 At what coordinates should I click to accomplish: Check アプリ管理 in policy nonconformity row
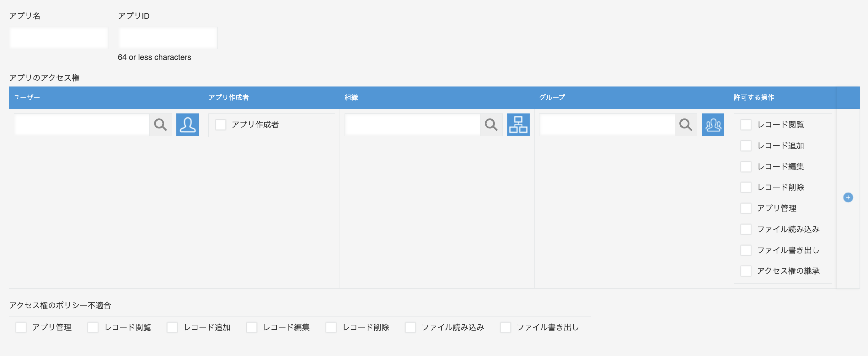point(21,327)
